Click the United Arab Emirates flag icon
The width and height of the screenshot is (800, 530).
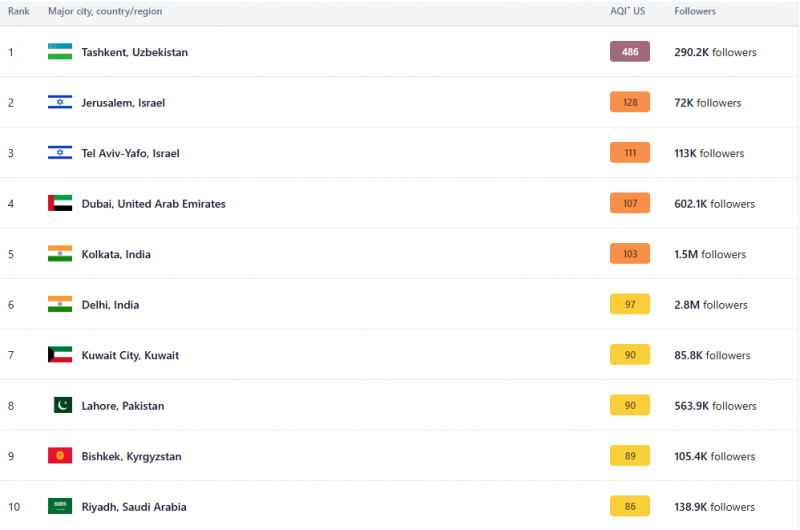pyautogui.click(x=60, y=203)
